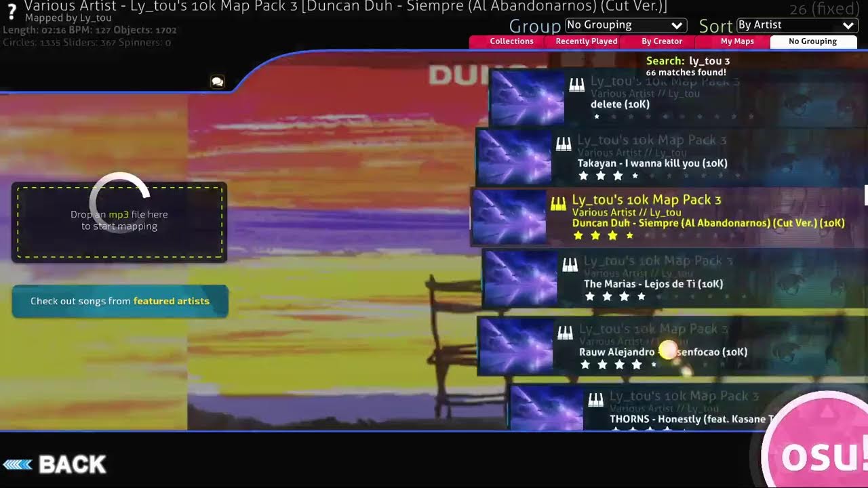Click the song list scrollbar handle
The image size is (868, 488).
click(x=866, y=195)
